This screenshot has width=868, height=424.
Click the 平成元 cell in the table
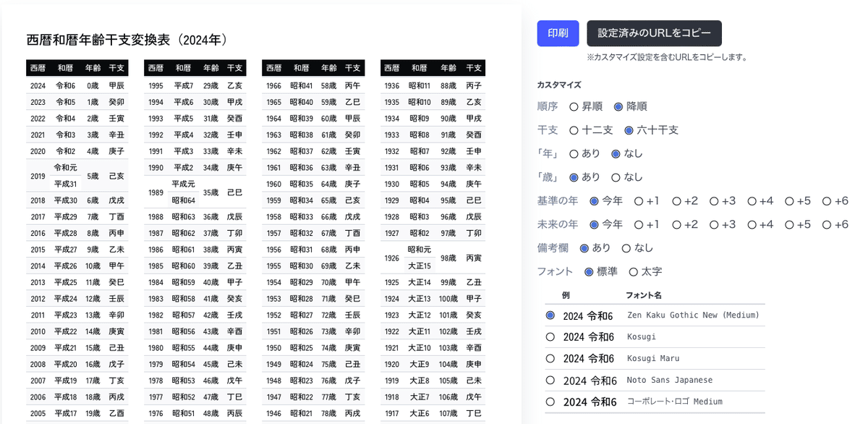point(183,184)
